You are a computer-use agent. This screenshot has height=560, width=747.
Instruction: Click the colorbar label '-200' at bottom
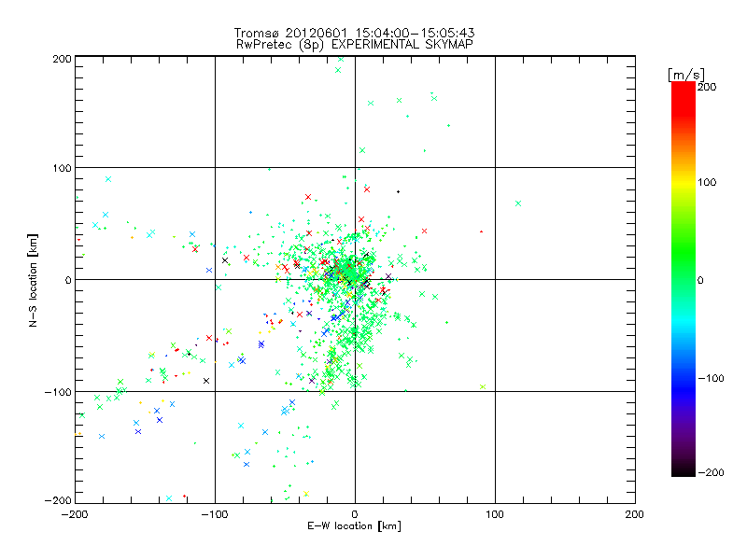(x=711, y=472)
